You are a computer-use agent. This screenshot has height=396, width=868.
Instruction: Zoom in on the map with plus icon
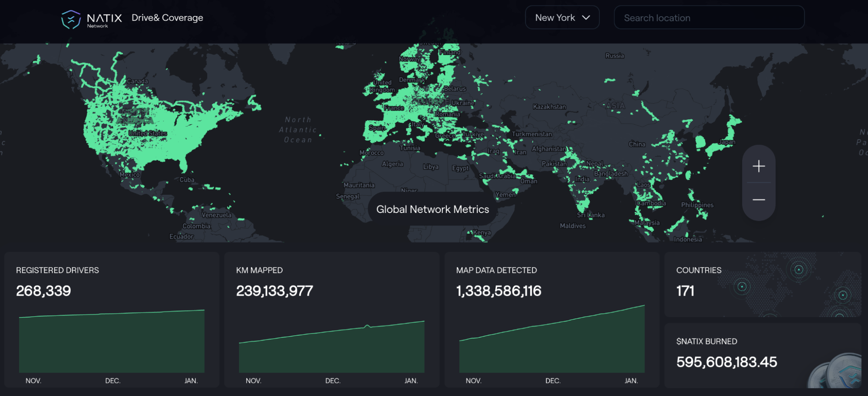[758, 166]
